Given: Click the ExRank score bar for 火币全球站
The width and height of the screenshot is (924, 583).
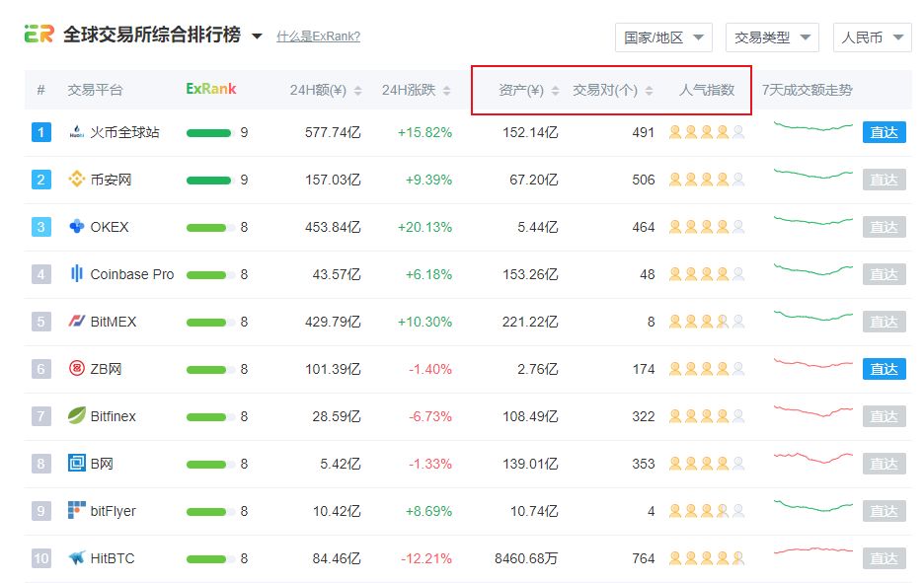Looking at the screenshot, I should (x=209, y=132).
